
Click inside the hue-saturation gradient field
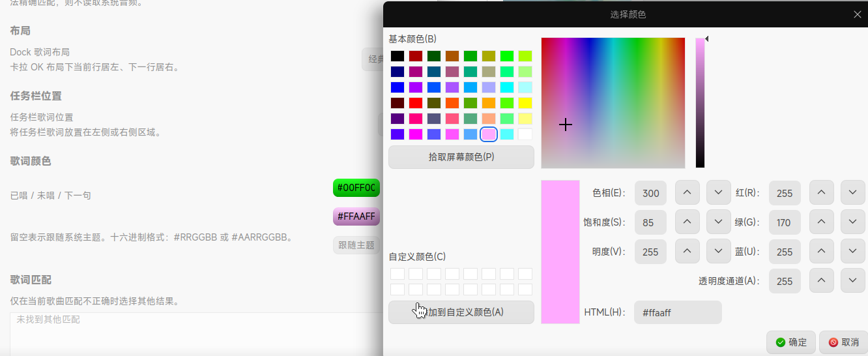pyautogui.click(x=613, y=103)
